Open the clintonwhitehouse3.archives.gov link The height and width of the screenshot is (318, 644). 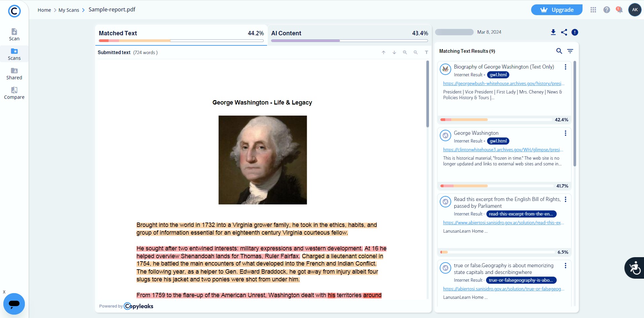pos(503,150)
